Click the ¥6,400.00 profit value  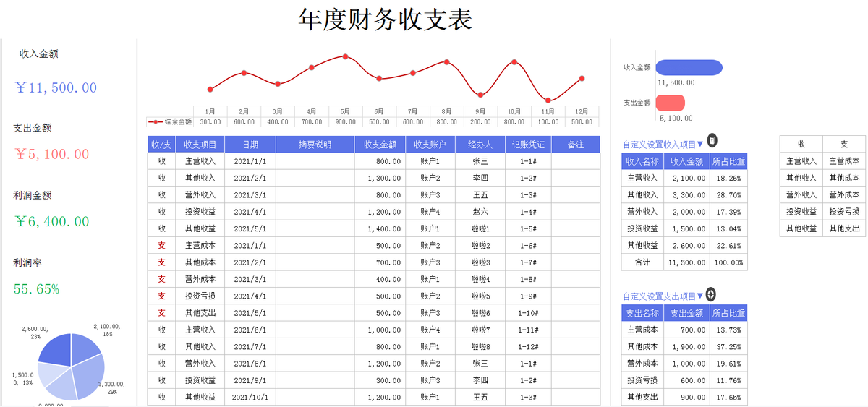coord(51,221)
